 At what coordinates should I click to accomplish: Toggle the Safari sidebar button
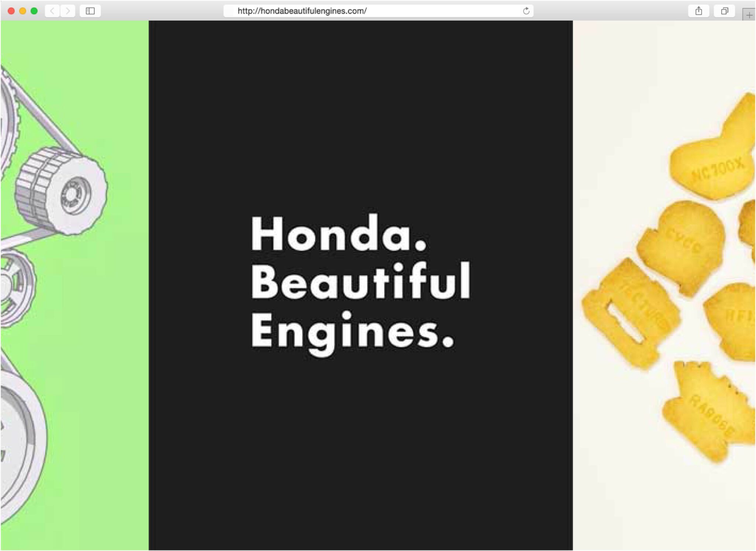coord(90,11)
